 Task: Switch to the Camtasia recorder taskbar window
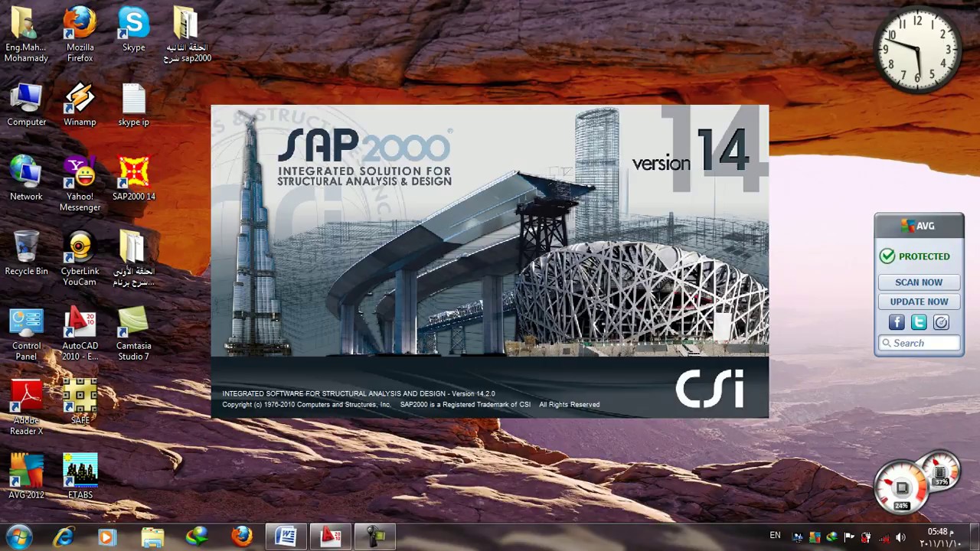(375, 536)
